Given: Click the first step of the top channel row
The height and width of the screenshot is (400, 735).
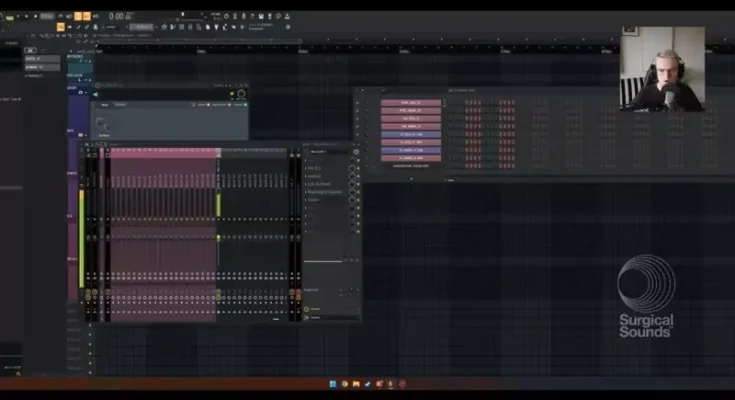Looking at the screenshot, I should [466, 102].
